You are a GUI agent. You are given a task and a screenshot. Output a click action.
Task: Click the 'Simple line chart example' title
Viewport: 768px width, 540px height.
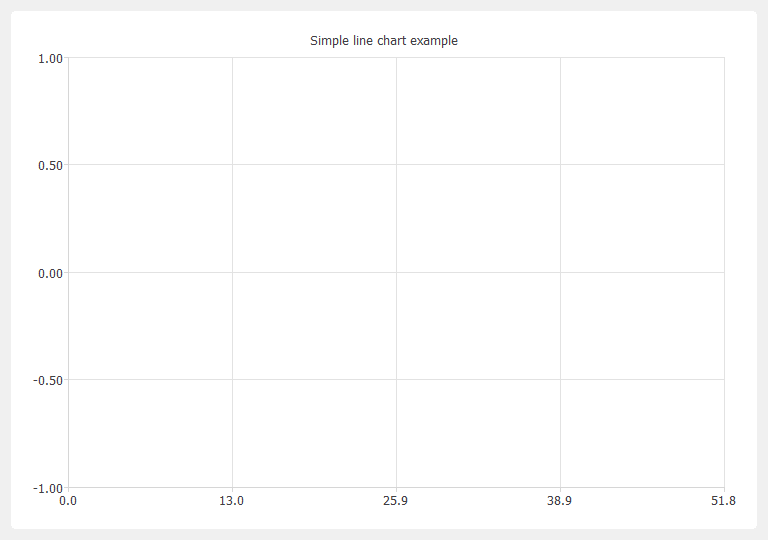pos(384,41)
